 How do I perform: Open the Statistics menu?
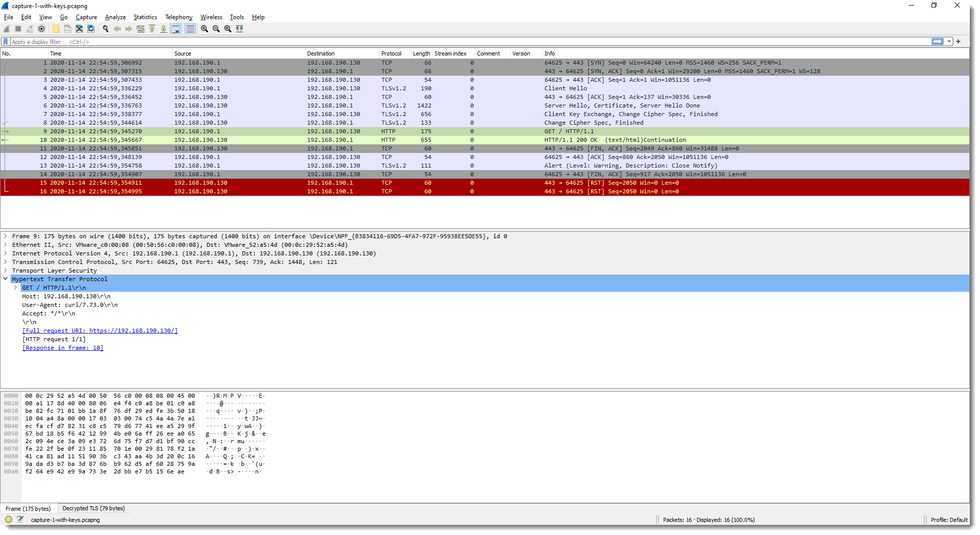[145, 17]
